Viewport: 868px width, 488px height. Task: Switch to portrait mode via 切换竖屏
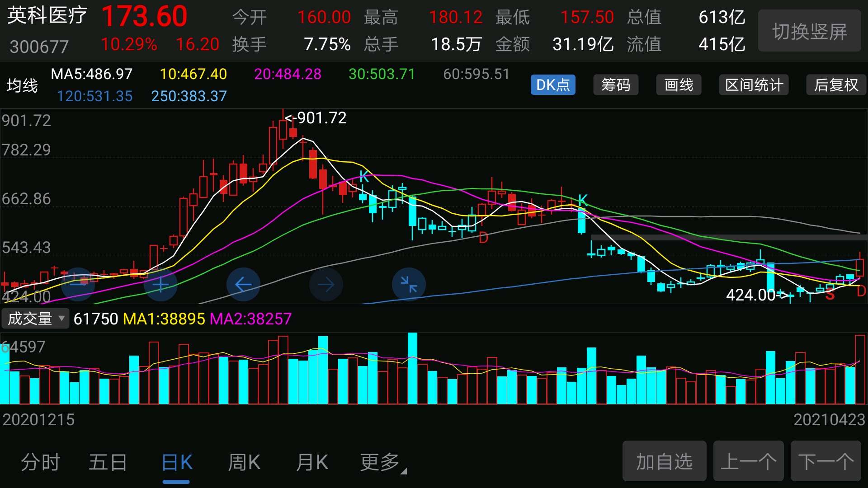[809, 30]
